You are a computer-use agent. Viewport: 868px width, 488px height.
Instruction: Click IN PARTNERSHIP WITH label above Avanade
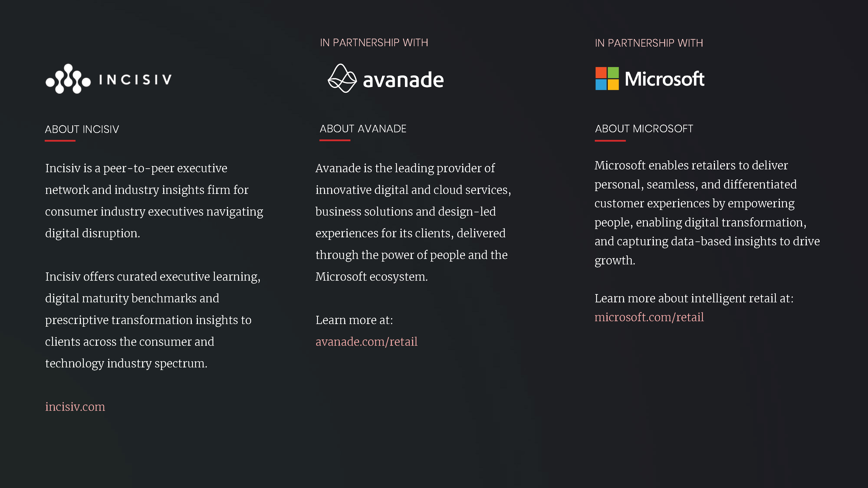click(374, 43)
